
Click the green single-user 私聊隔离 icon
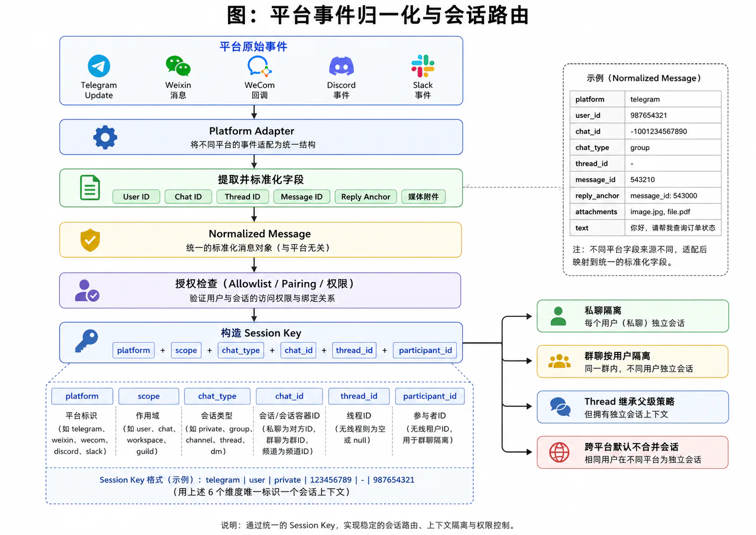(558, 316)
